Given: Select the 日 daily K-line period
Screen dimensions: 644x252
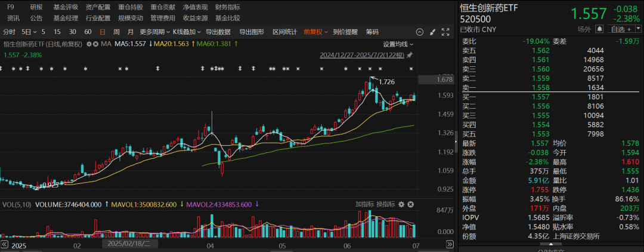Looking at the screenshot, I should coord(103,32).
